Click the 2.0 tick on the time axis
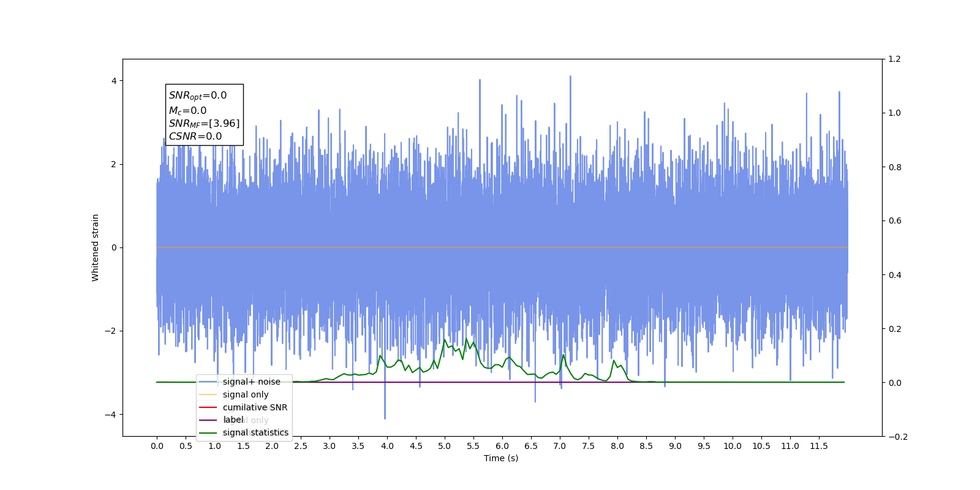This screenshot has height=490, width=980. coord(272,446)
